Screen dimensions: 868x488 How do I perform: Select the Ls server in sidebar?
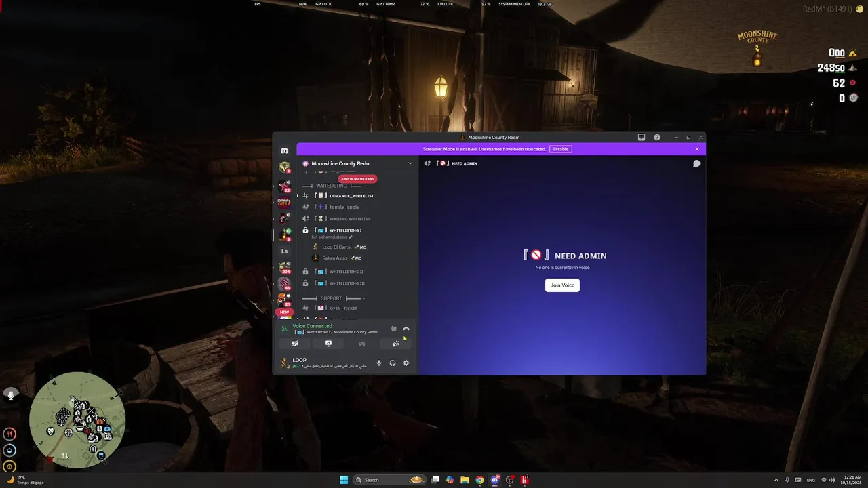[285, 251]
